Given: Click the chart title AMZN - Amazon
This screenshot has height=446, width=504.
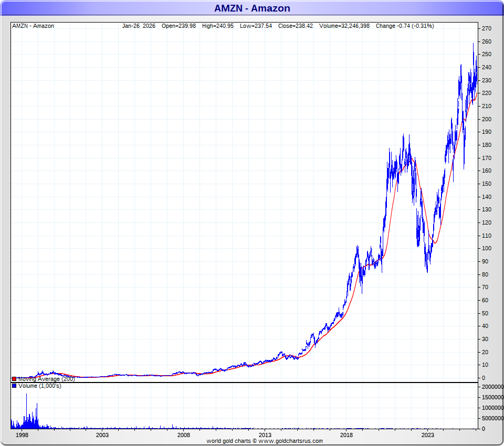Looking at the screenshot, I should coord(252,8).
